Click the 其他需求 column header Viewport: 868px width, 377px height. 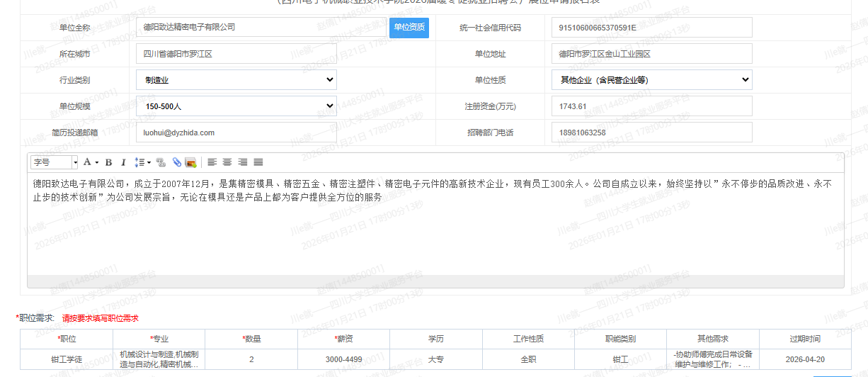[x=713, y=339]
